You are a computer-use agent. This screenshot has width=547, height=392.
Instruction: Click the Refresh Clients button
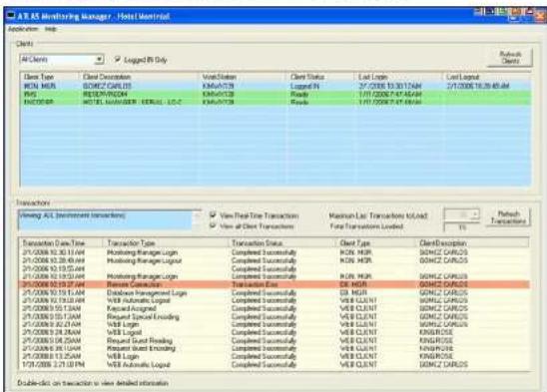tap(510, 58)
